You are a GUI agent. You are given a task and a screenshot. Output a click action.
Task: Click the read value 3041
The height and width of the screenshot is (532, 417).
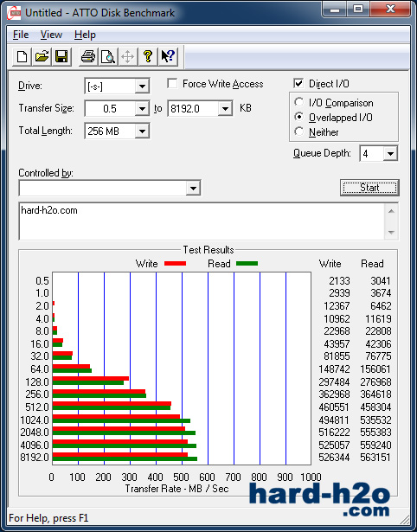coord(381,281)
